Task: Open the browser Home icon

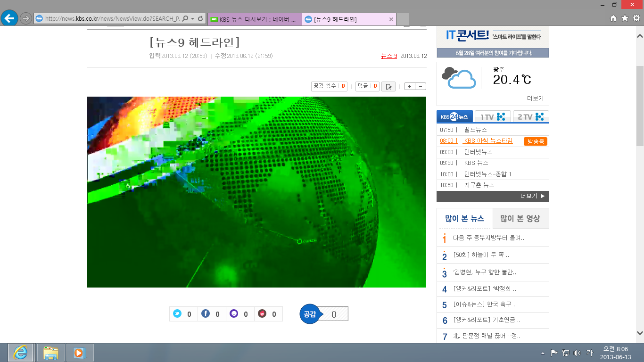Action: 613,18
